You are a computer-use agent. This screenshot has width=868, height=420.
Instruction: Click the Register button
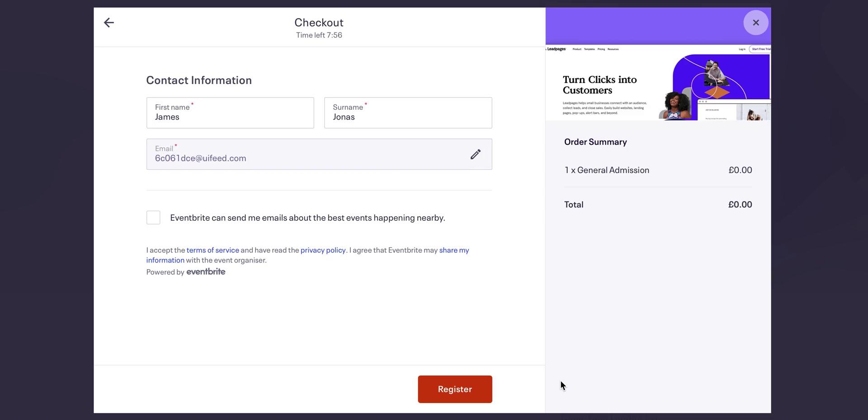point(455,389)
